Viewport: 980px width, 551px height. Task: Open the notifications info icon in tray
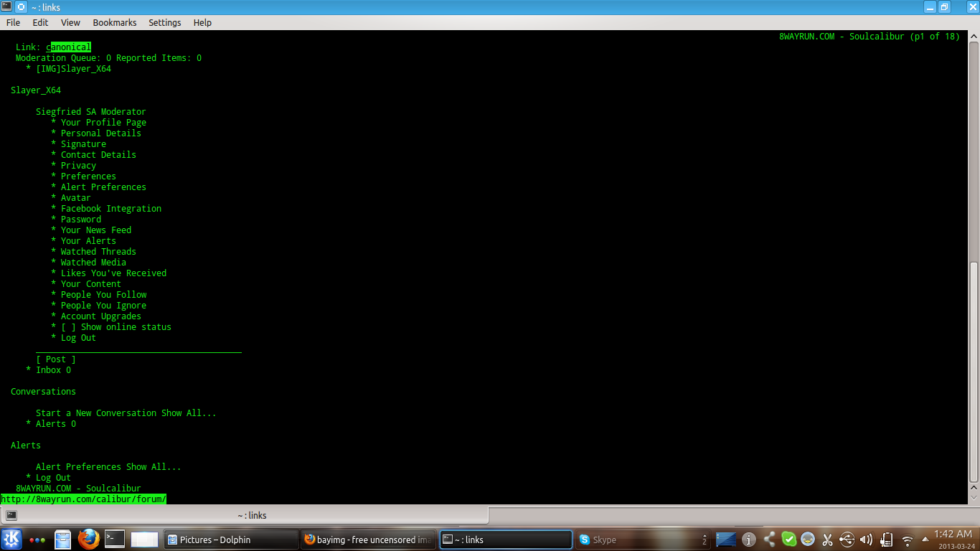[749, 540]
